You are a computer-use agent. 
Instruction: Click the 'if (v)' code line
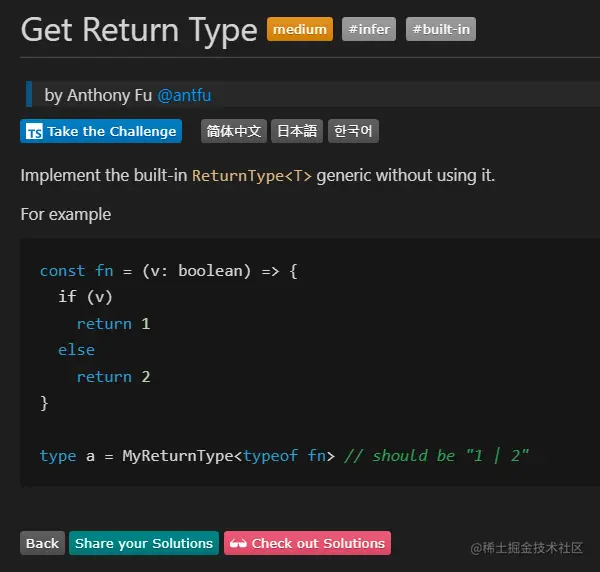click(x=85, y=297)
